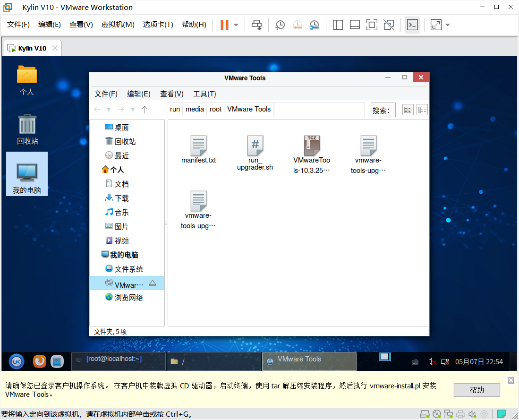This screenshot has height=420, width=519.
Task: Toggle console view in VMware toolbar
Action: point(412,25)
